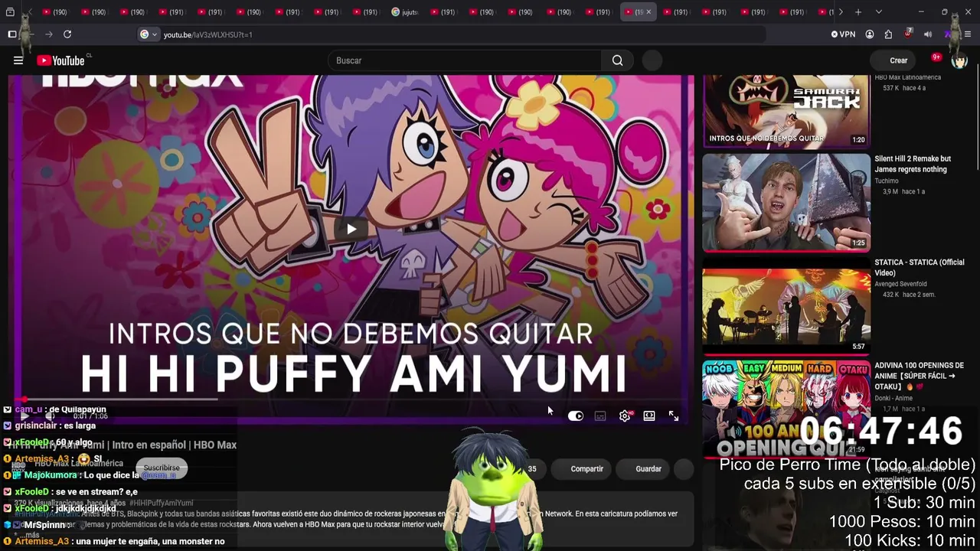
Task: Expand search engine dropdown in address bar
Action: [149, 34]
